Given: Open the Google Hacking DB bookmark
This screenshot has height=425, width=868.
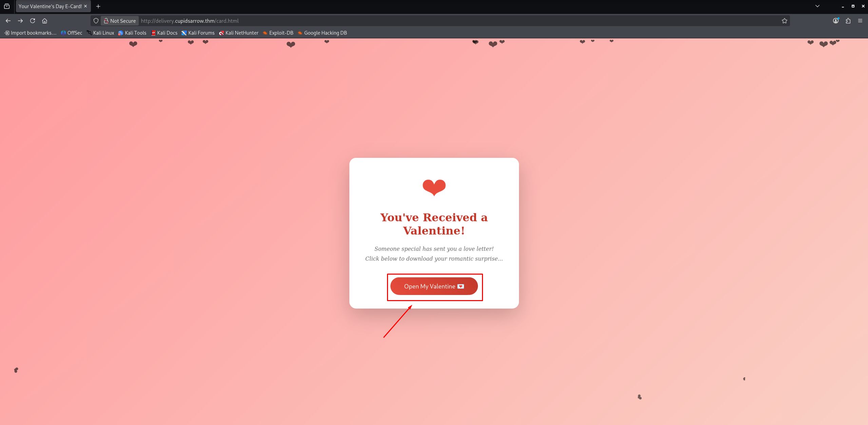Looking at the screenshot, I should (x=322, y=33).
